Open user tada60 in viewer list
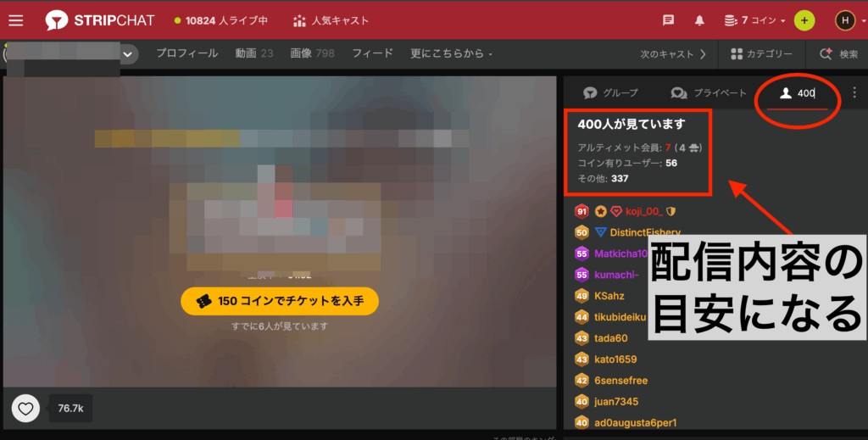Image resolution: width=868 pixels, height=440 pixels. [x=610, y=338]
